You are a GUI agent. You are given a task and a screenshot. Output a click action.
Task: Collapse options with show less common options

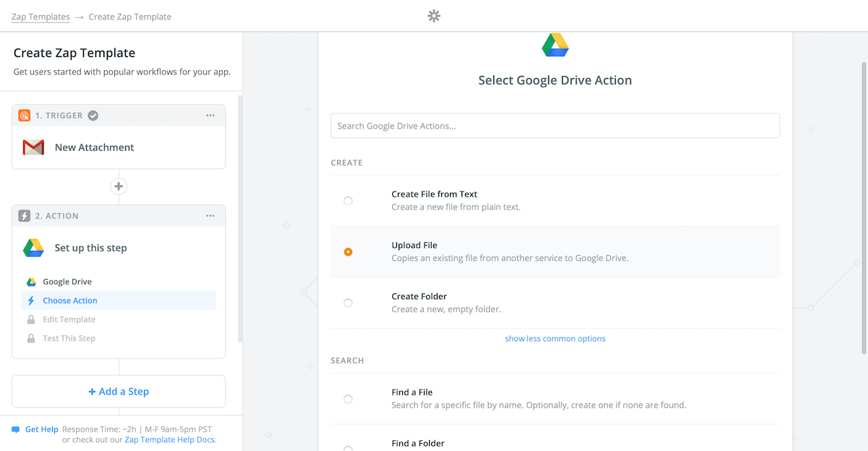click(556, 338)
